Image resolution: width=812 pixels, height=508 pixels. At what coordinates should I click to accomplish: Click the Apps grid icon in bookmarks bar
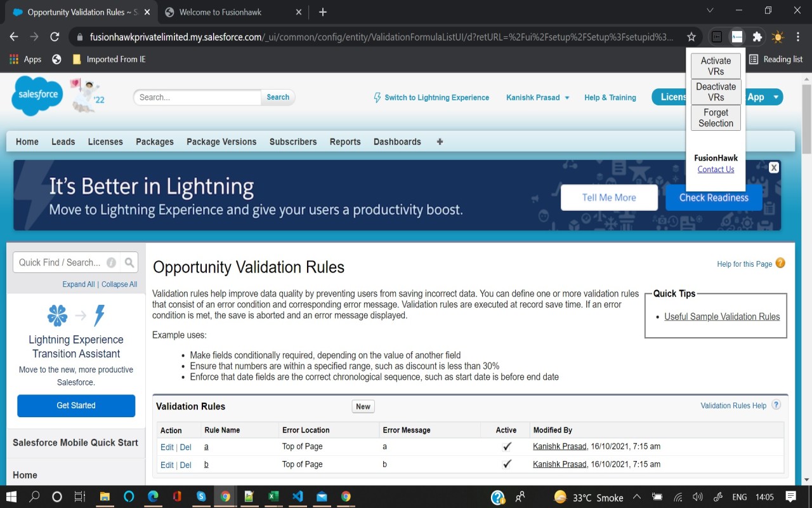(x=14, y=59)
